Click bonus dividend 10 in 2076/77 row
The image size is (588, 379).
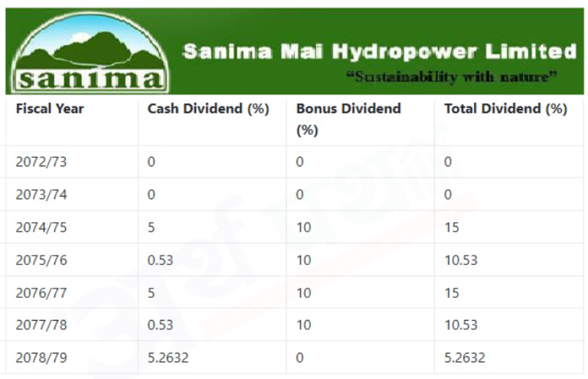304,292
